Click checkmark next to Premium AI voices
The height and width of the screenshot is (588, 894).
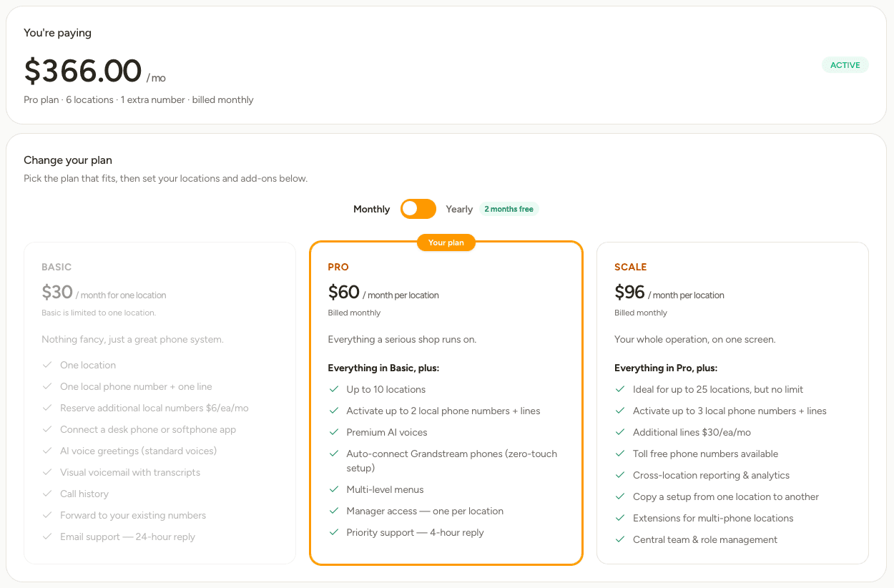(x=333, y=432)
